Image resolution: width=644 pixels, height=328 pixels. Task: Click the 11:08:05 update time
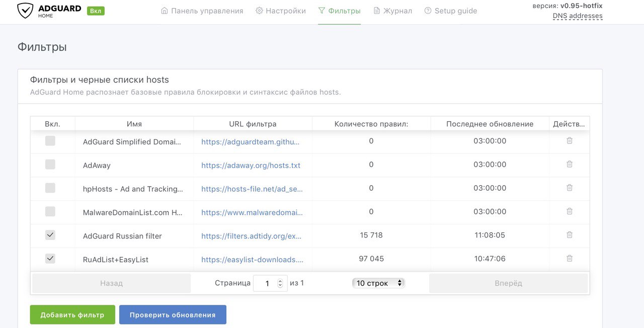(x=490, y=235)
